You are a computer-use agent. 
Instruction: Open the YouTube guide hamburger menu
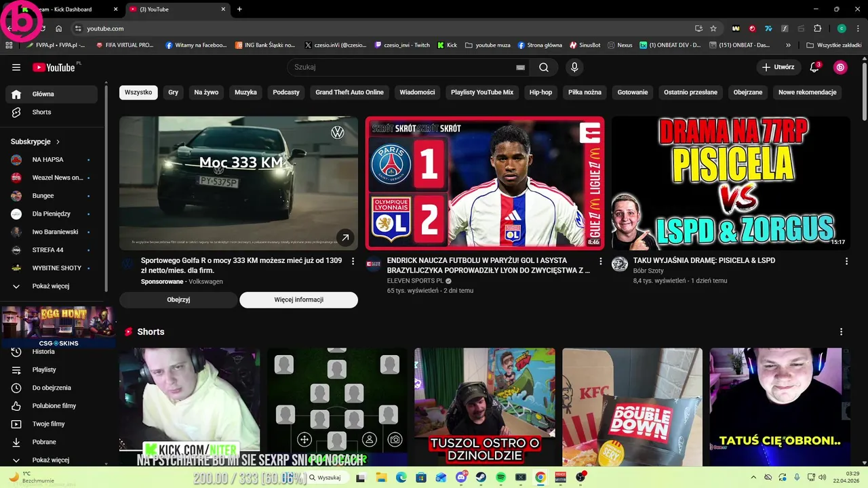(x=16, y=67)
